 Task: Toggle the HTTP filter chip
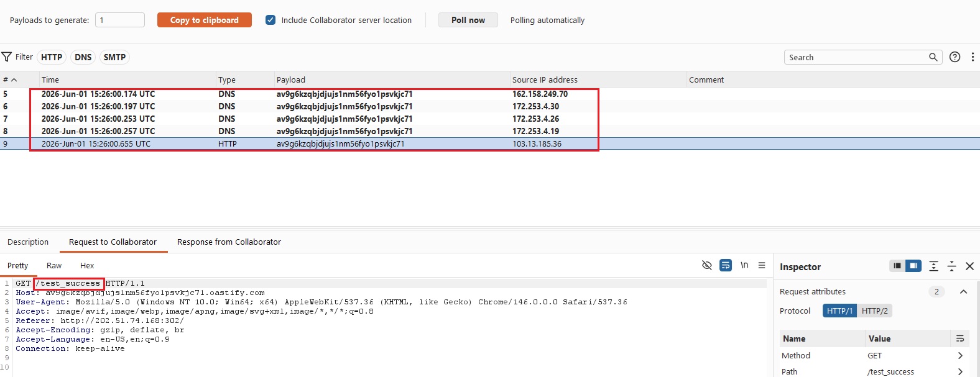pyautogui.click(x=52, y=57)
